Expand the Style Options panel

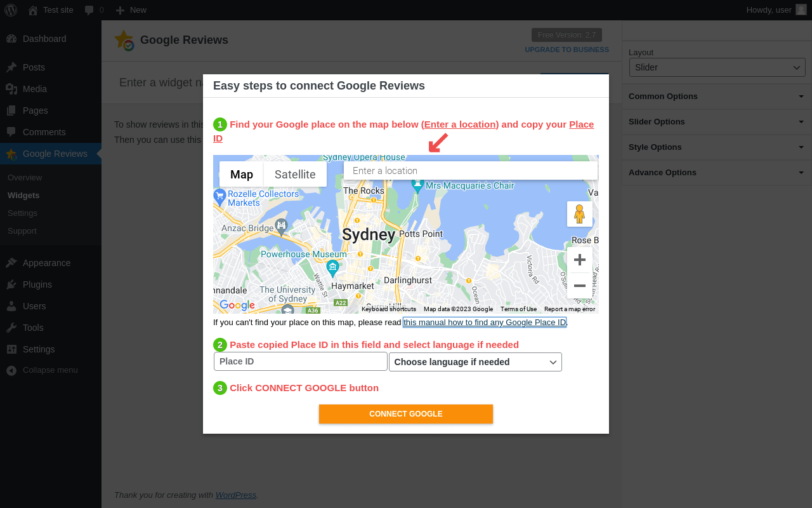tap(717, 147)
